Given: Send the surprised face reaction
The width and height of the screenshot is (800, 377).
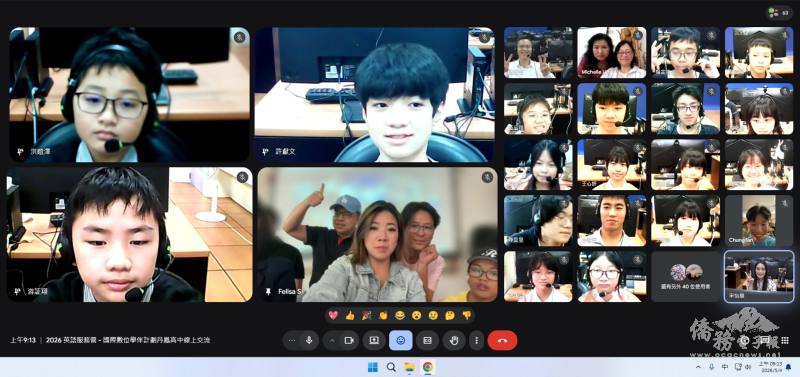Looking at the screenshot, I should tap(416, 315).
